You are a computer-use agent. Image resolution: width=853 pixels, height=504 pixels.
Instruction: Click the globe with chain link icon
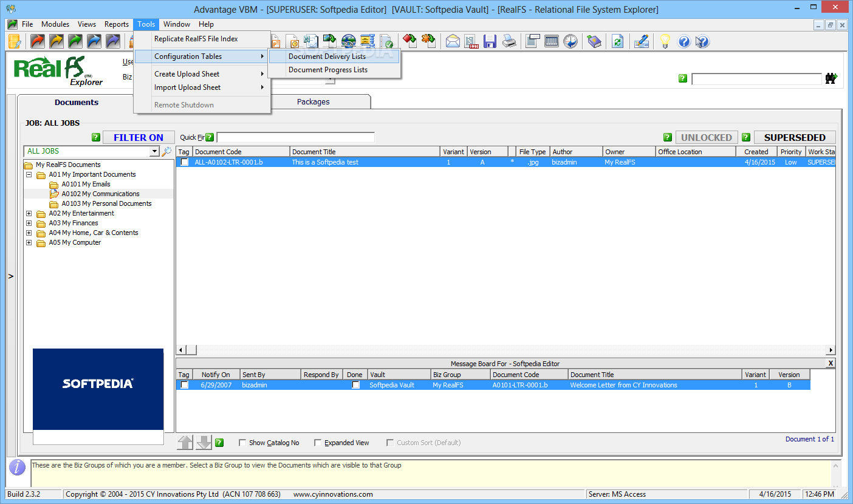coord(349,41)
